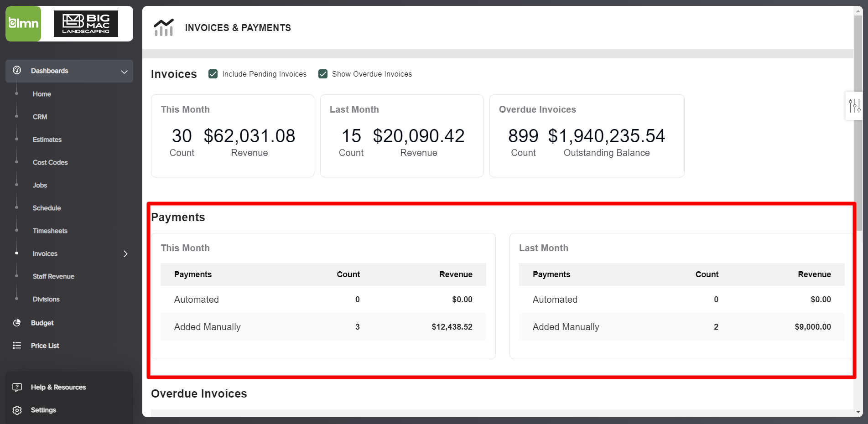
Task: Uncheck Show Overdue Invoices
Action: [x=323, y=74]
